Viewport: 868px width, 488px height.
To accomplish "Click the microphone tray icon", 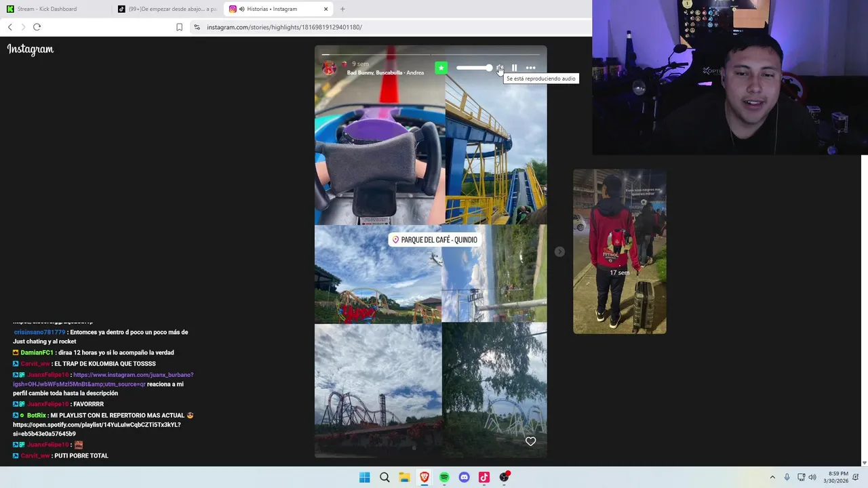I will click(x=787, y=477).
